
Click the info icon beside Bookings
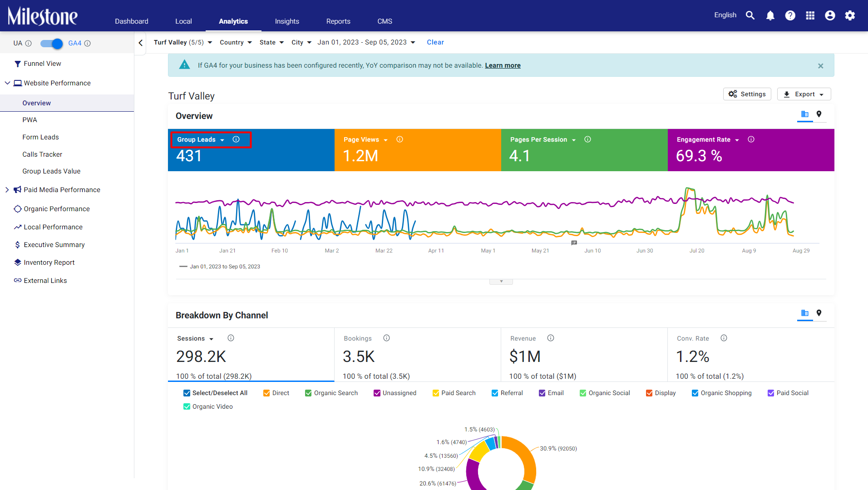387,338
